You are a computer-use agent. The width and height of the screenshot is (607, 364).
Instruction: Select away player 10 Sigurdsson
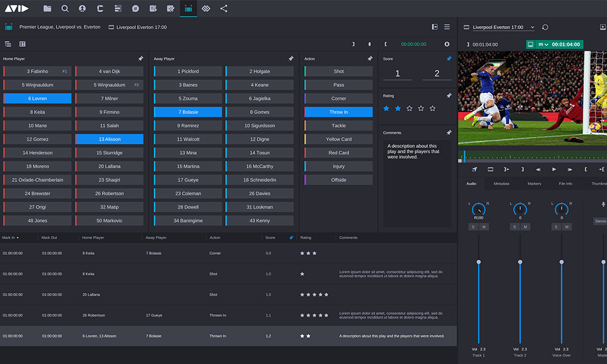click(260, 126)
